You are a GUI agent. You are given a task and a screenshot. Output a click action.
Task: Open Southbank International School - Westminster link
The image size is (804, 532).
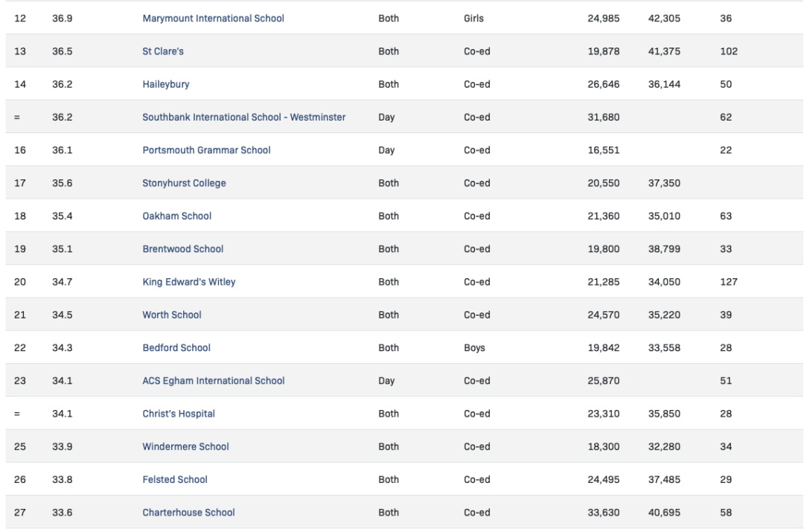[x=244, y=118]
